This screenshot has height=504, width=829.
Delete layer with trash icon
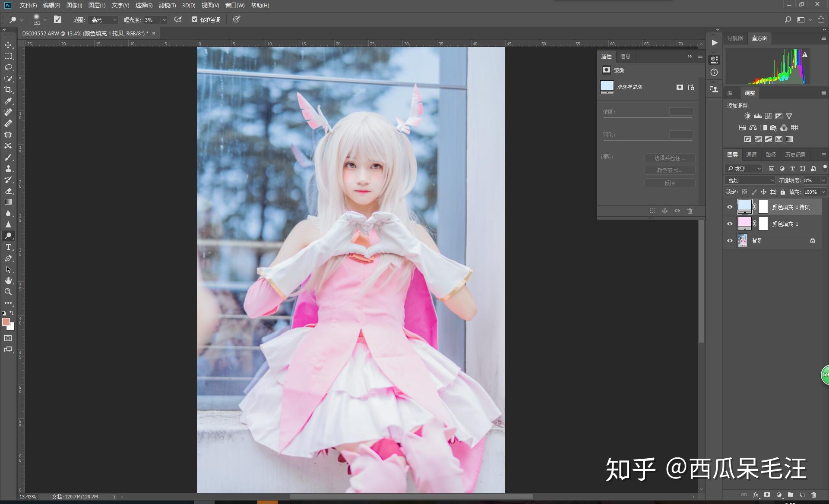[x=813, y=495]
